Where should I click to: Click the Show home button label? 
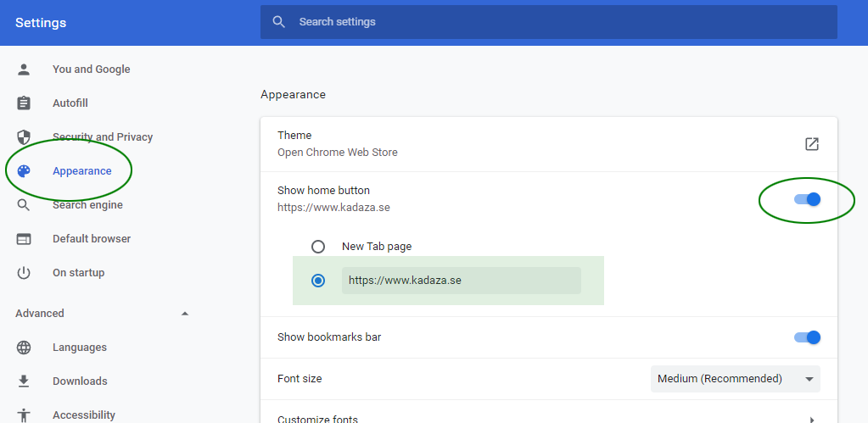324,190
